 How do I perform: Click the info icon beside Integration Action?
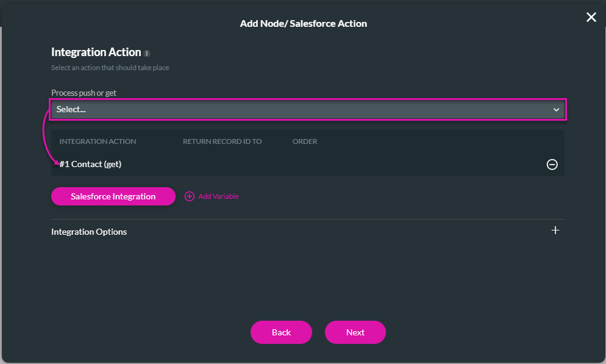tap(146, 53)
